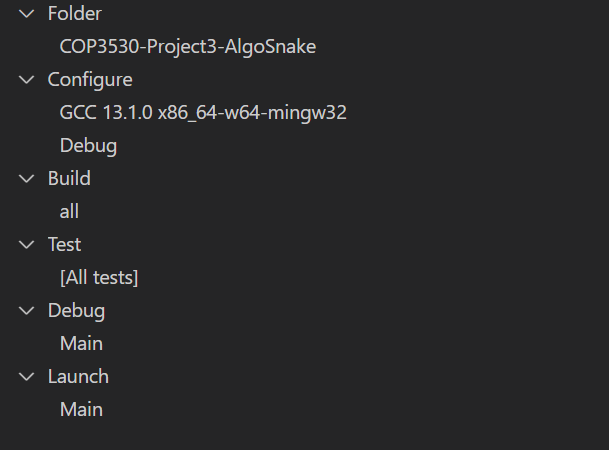Select the Configure section label

pyautogui.click(x=90, y=80)
